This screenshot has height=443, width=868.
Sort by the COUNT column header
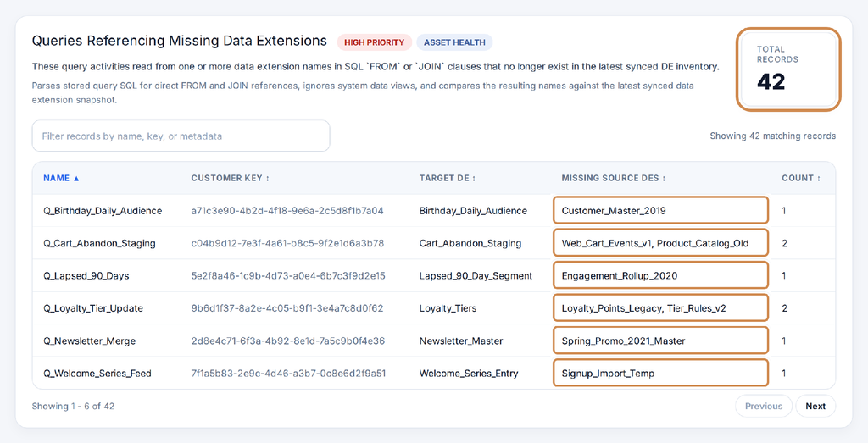pyautogui.click(x=801, y=178)
